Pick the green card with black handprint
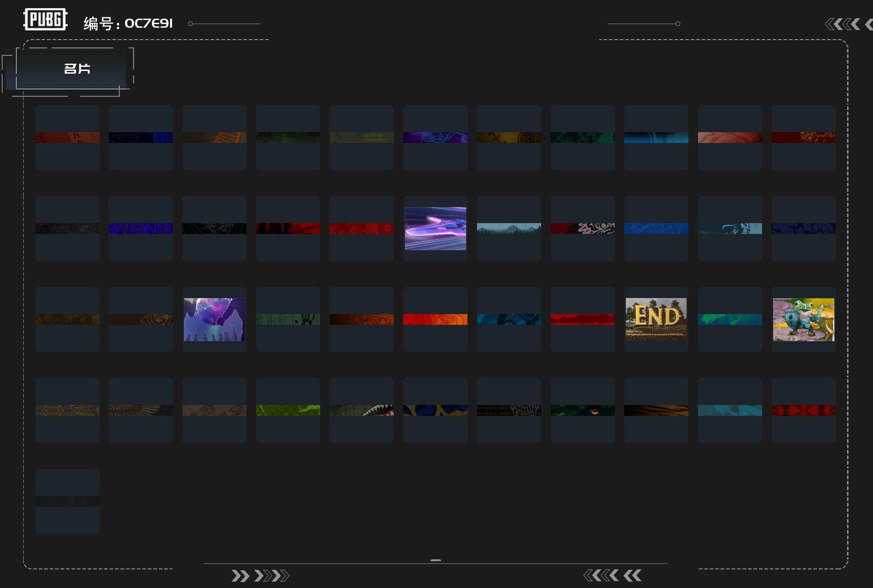The height and width of the screenshot is (588, 873). 288,319
